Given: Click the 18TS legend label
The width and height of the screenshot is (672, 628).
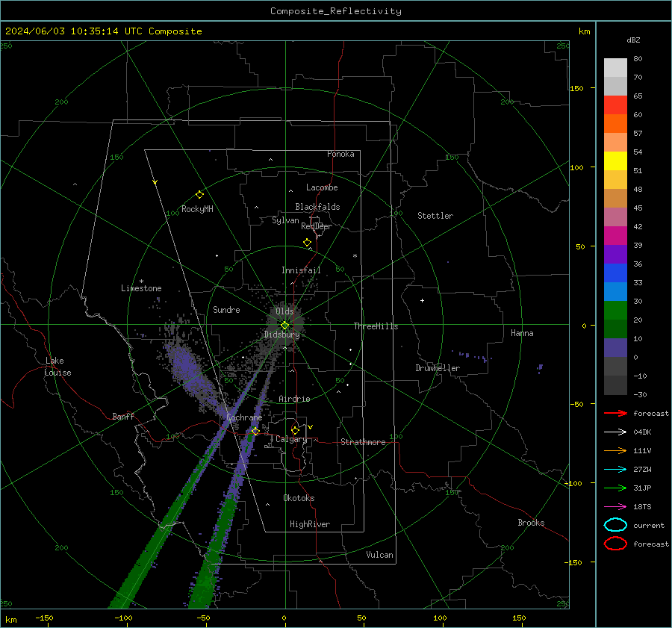Looking at the screenshot, I should click(642, 507).
